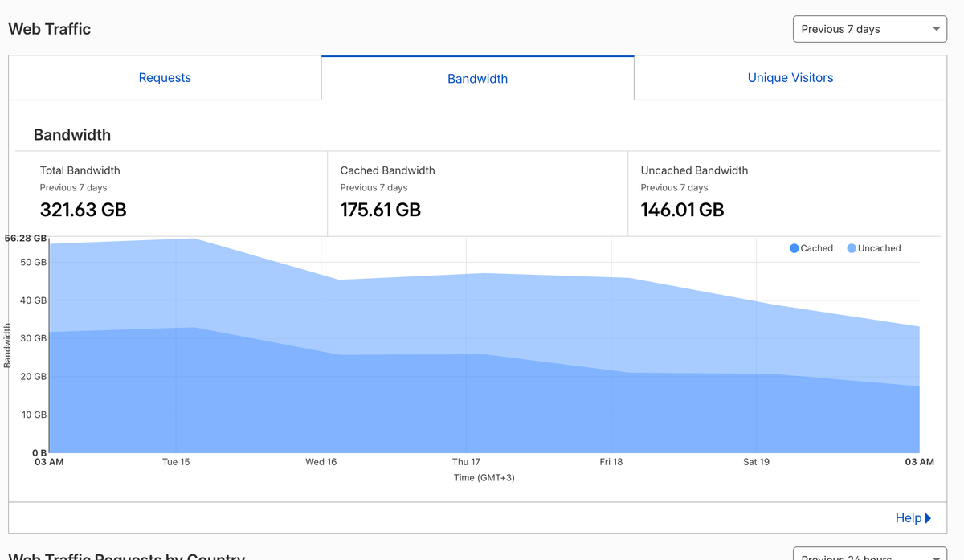
Task: Click the Uncached legend color dot
Action: click(x=852, y=248)
